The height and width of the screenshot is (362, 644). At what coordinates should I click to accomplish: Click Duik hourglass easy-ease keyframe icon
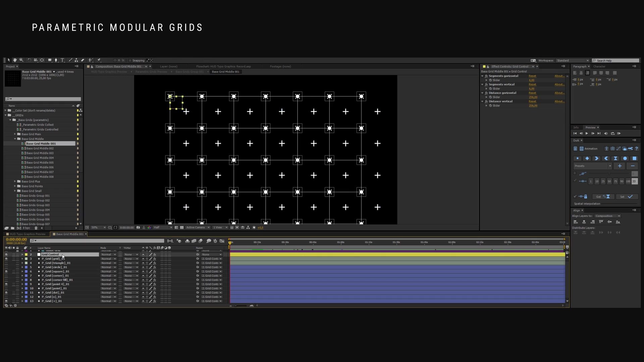tap(615, 159)
